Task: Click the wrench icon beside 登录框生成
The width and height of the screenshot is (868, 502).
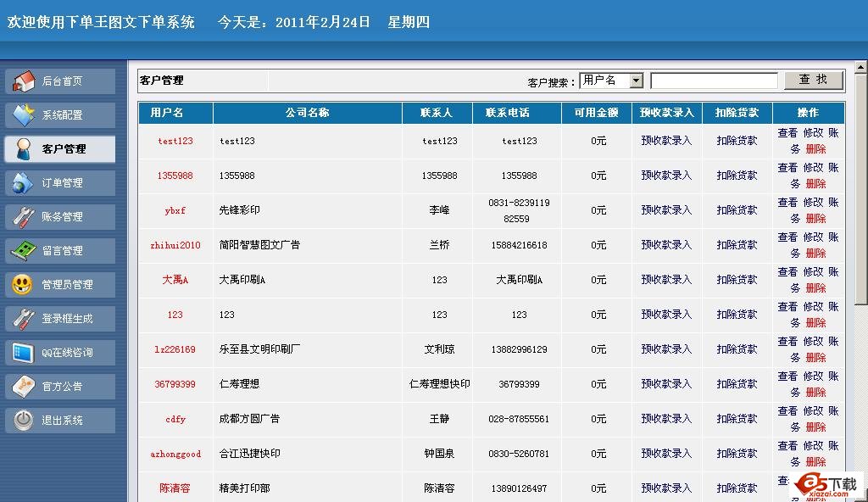Action: 23,319
